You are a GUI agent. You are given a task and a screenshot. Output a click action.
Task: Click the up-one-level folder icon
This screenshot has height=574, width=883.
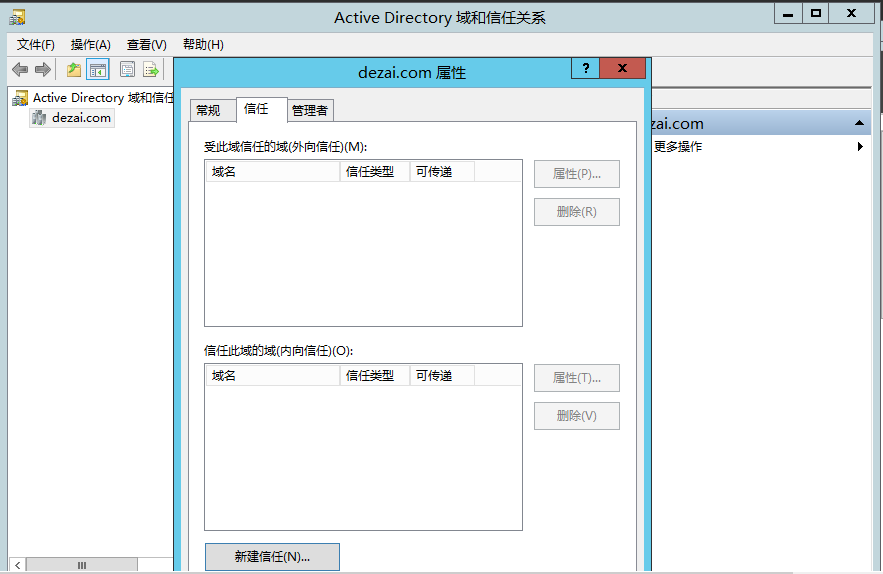pyautogui.click(x=74, y=70)
